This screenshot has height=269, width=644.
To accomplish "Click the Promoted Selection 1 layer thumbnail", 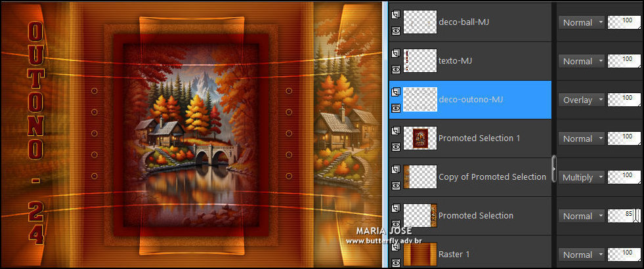I will pyautogui.click(x=419, y=138).
